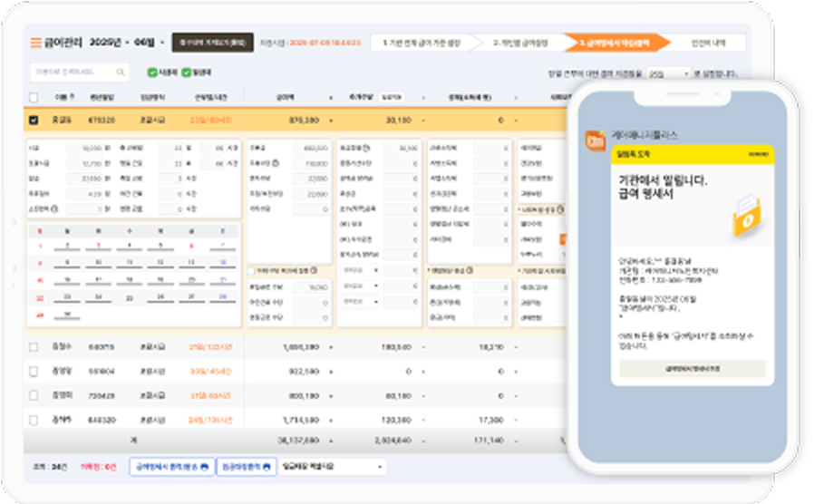This screenshot has height=504, width=834.
Task: Uncheck the highlighted first employee row checkbox
Action: (x=34, y=119)
